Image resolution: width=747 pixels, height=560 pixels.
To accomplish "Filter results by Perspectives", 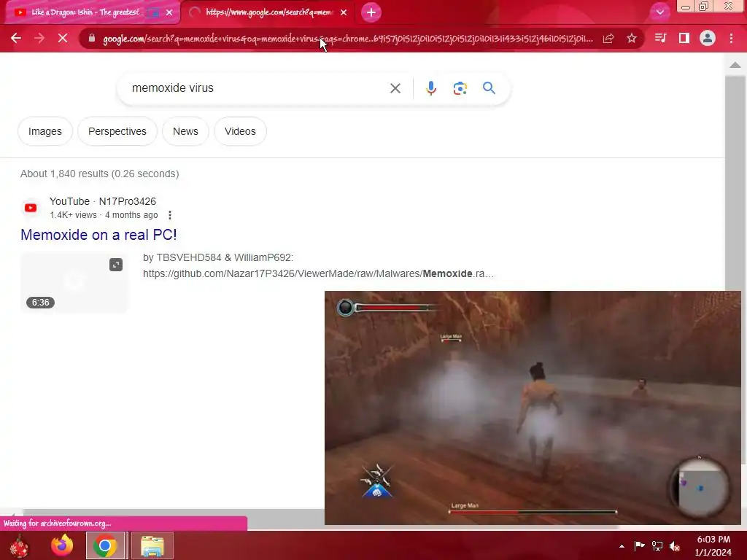I will (x=117, y=131).
